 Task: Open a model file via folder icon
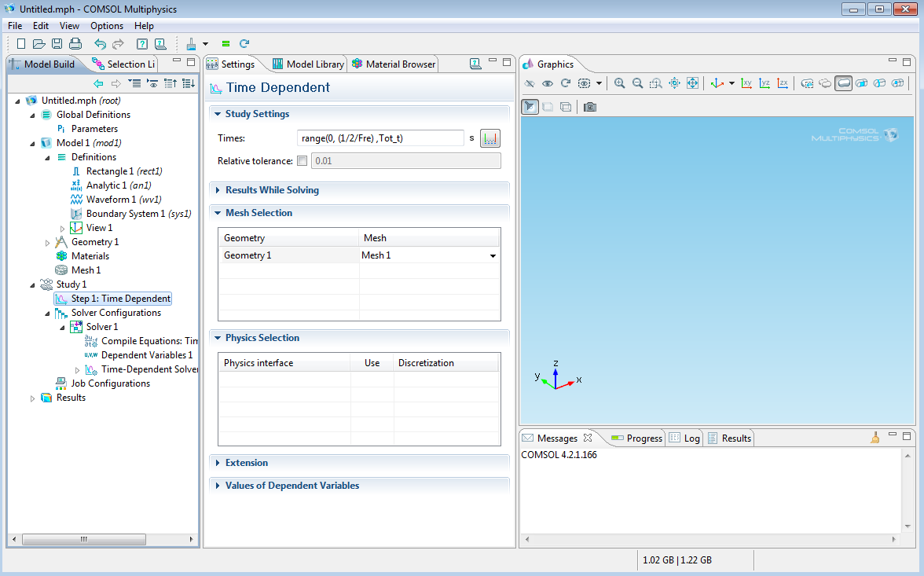click(x=39, y=44)
